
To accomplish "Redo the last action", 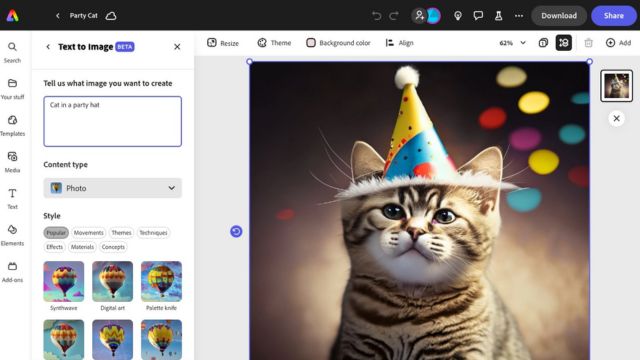I will (x=394, y=16).
